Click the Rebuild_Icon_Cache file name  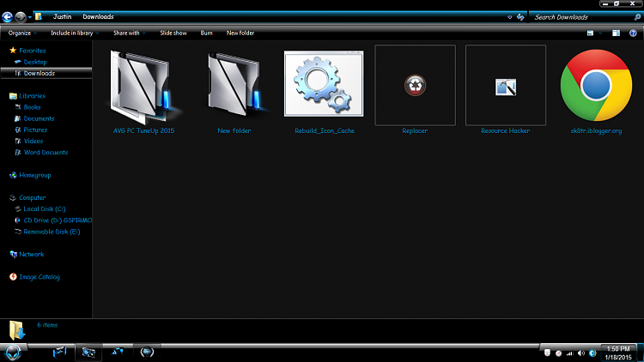point(325,130)
